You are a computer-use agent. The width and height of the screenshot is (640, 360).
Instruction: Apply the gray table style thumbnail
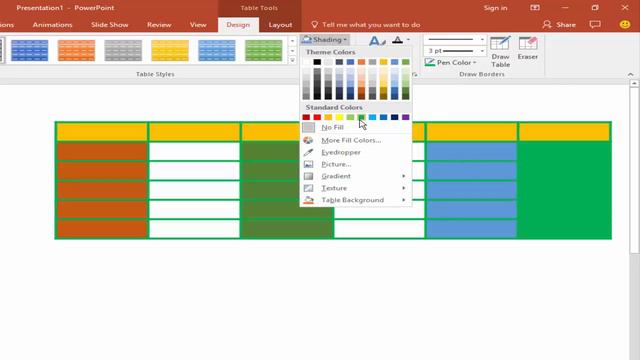click(x=123, y=50)
